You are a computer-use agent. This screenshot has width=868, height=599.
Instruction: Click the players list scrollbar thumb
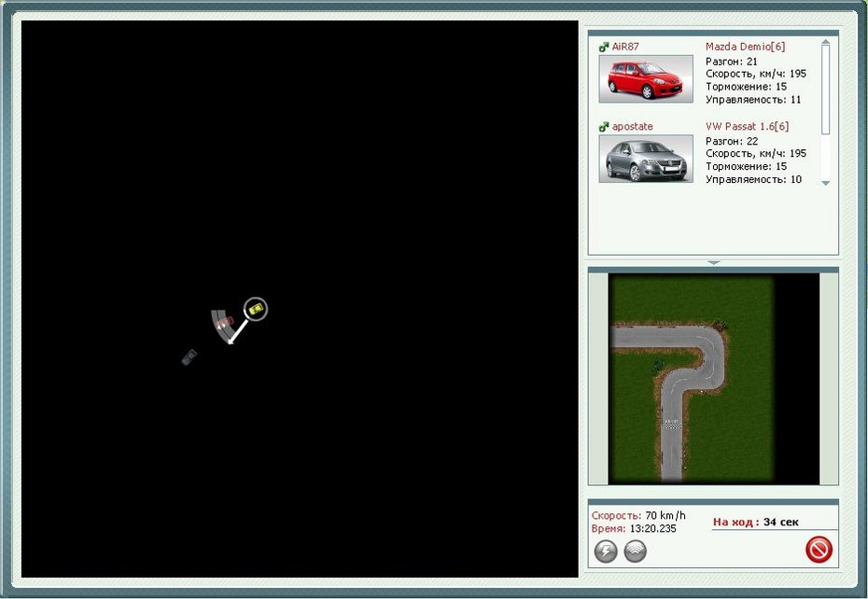(825, 90)
